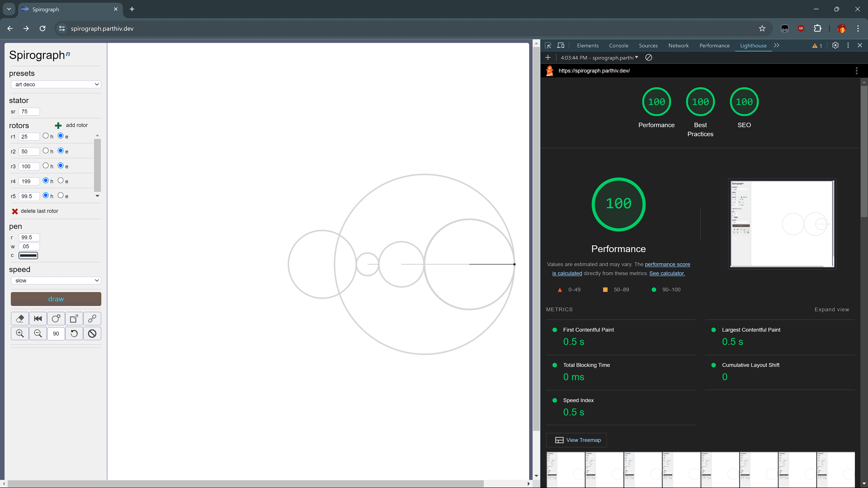Click the rotors list scroll-down arrow
Screen dimensions: 868x488
click(x=97, y=196)
